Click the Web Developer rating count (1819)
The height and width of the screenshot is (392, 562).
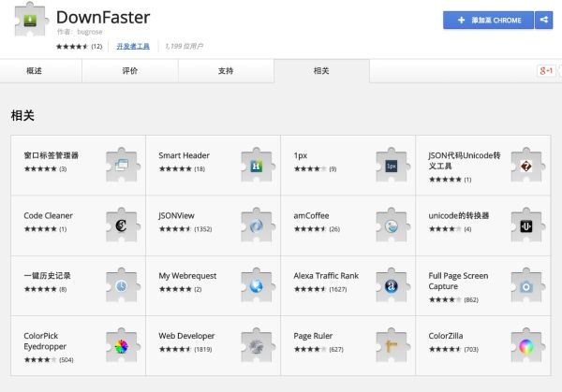203,349
